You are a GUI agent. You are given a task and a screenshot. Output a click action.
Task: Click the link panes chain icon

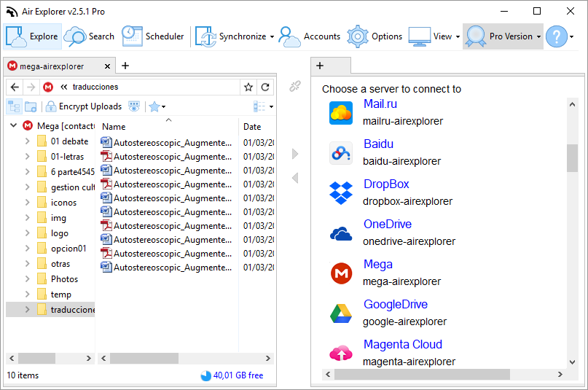click(x=295, y=86)
